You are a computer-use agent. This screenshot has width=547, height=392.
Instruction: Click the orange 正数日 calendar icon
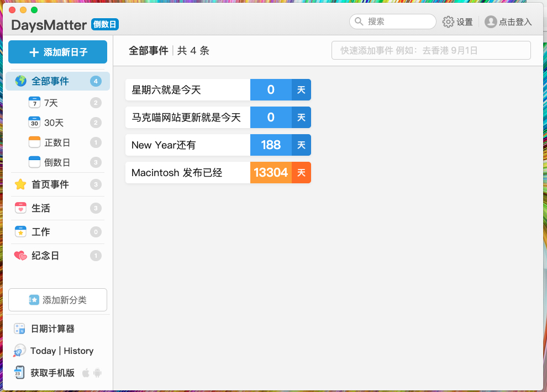tap(34, 142)
